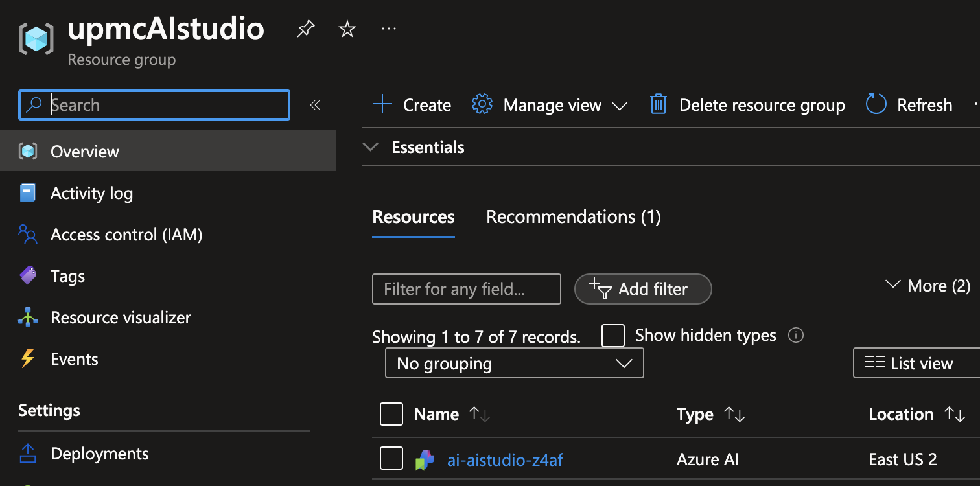This screenshot has width=980, height=486.
Task: Click the Refresh circular arrow icon
Action: tap(876, 104)
